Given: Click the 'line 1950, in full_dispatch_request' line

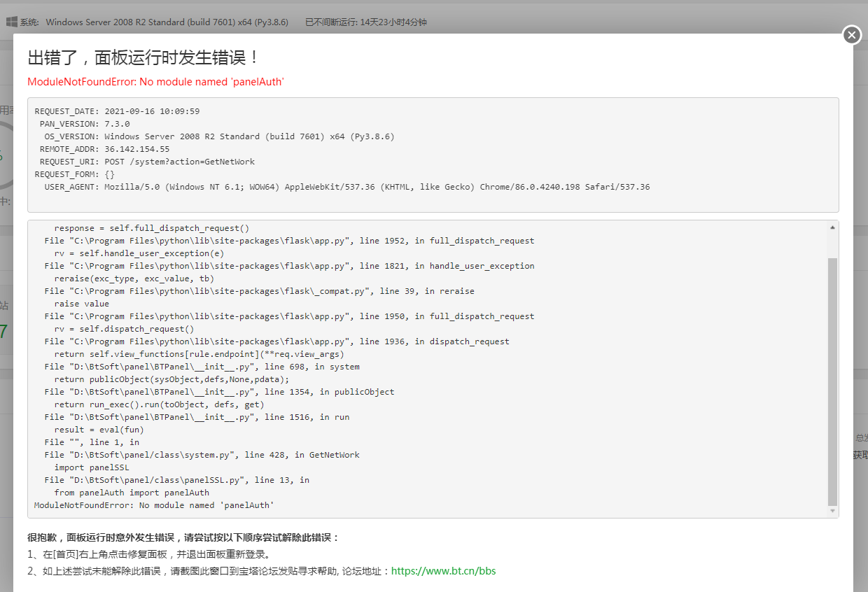Looking at the screenshot, I should [x=289, y=316].
